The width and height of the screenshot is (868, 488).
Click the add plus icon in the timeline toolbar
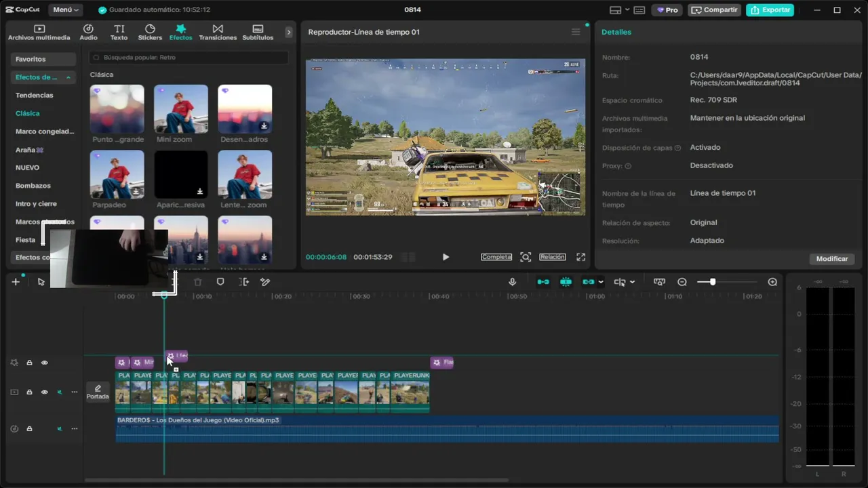coord(16,282)
